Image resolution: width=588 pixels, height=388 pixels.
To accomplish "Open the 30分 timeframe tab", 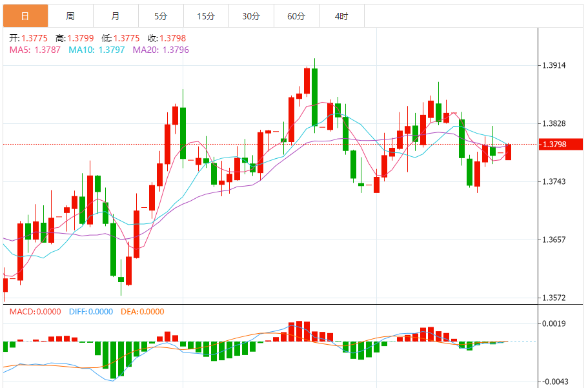I will (251, 16).
